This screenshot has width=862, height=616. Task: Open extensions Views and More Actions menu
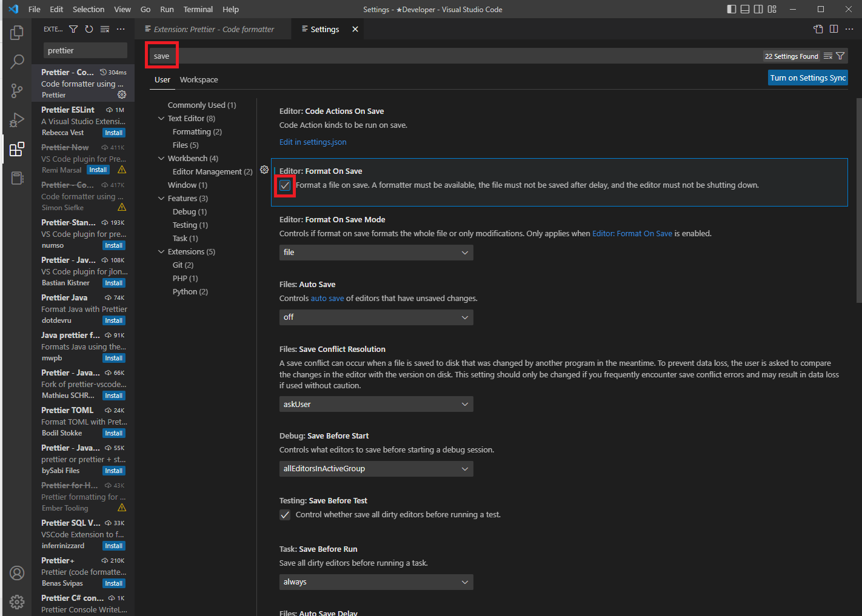(121, 29)
